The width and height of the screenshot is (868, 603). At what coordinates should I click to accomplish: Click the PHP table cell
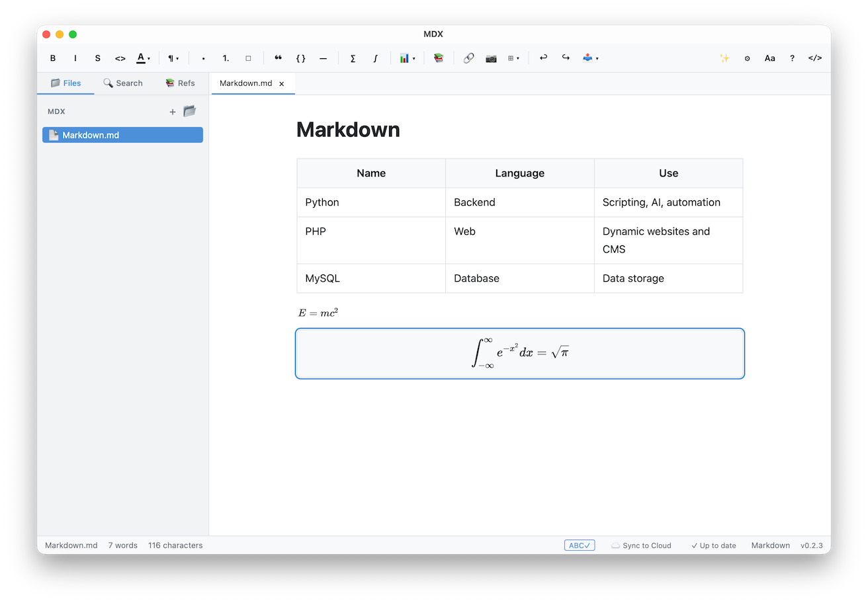click(371, 241)
